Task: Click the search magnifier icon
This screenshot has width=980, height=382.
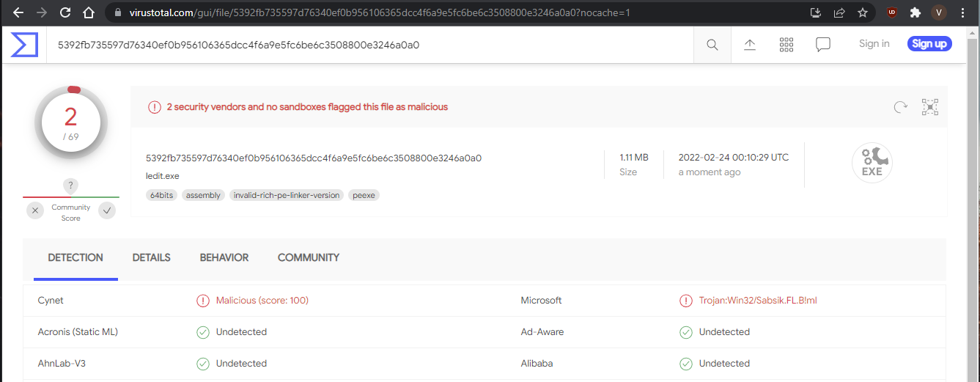Action: click(712, 45)
